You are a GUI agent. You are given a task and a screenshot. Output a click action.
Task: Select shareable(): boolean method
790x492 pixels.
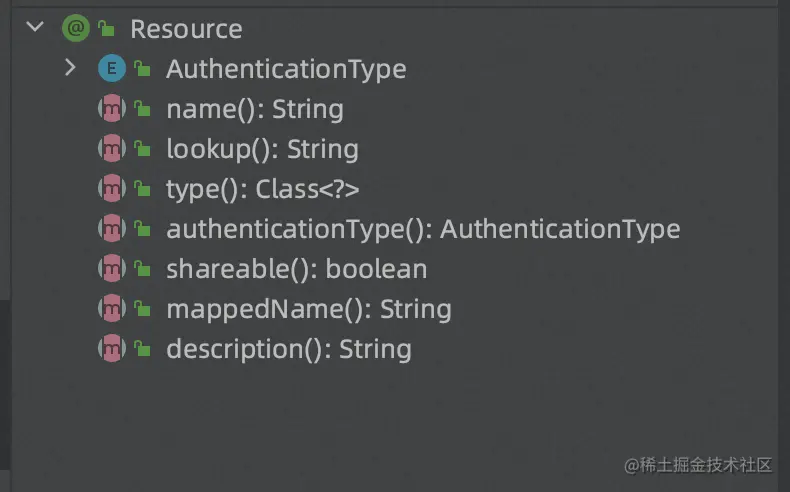point(296,269)
